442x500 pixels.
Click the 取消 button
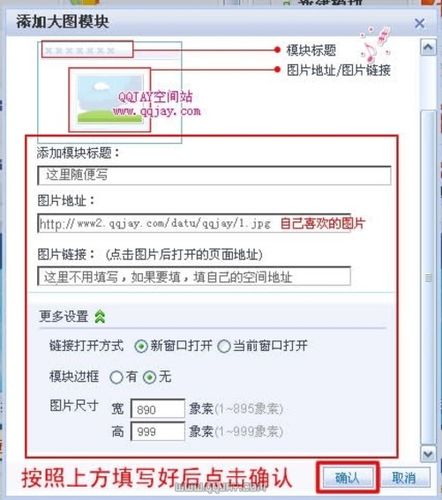404,478
